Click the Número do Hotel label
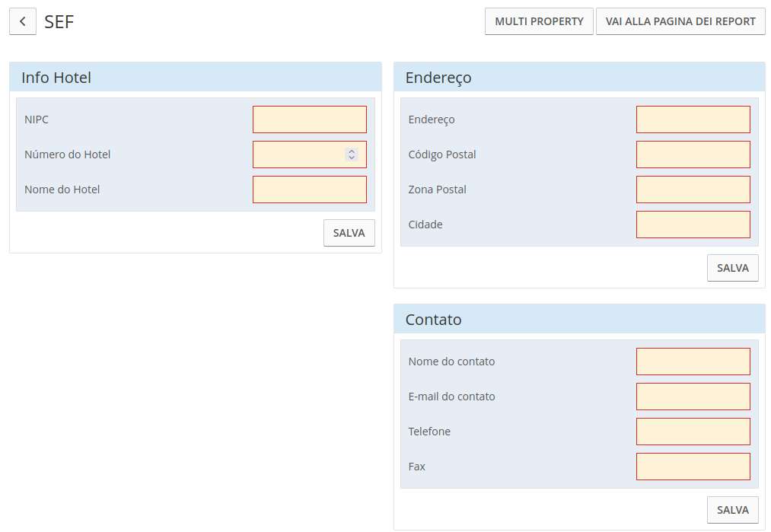This screenshot has height=532, width=771. (x=68, y=155)
